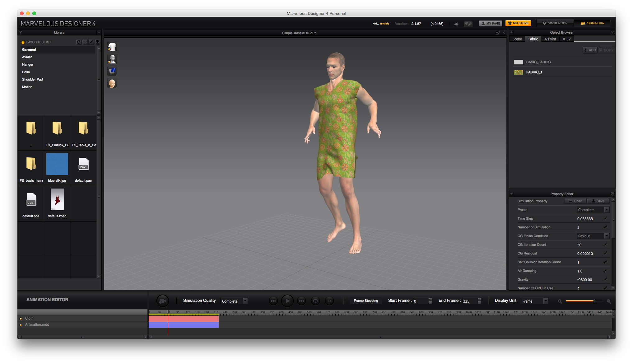Toggle garment display icon in viewport
Image resolution: width=633 pixels, height=364 pixels.
[x=112, y=47]
